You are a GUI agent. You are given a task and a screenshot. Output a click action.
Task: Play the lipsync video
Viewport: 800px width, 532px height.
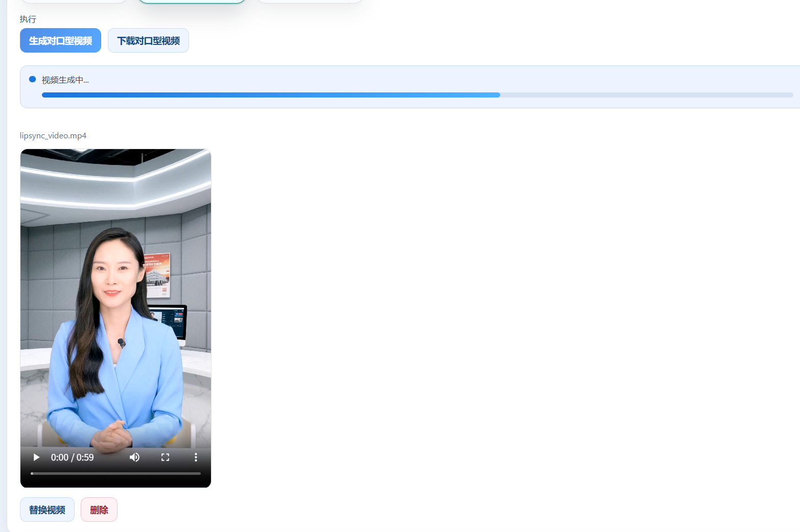point(36,457)
